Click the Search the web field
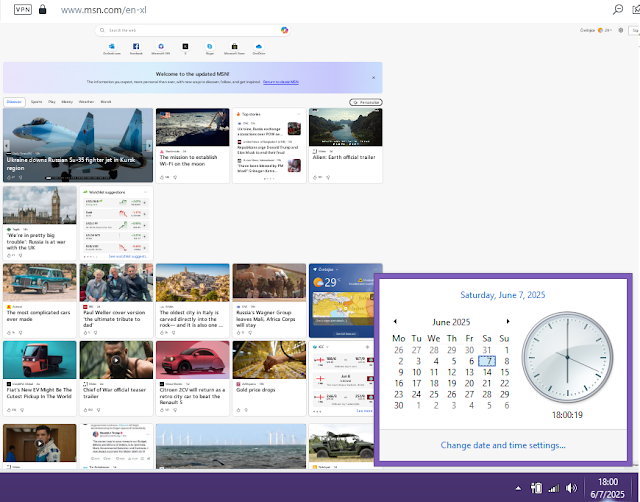640x502 pixels. (x=192, y=30)
